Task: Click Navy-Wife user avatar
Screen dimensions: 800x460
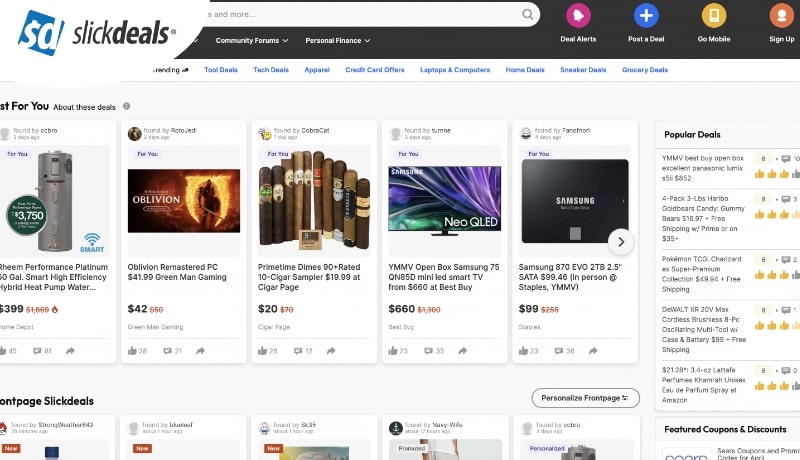Action: point(396,428)
